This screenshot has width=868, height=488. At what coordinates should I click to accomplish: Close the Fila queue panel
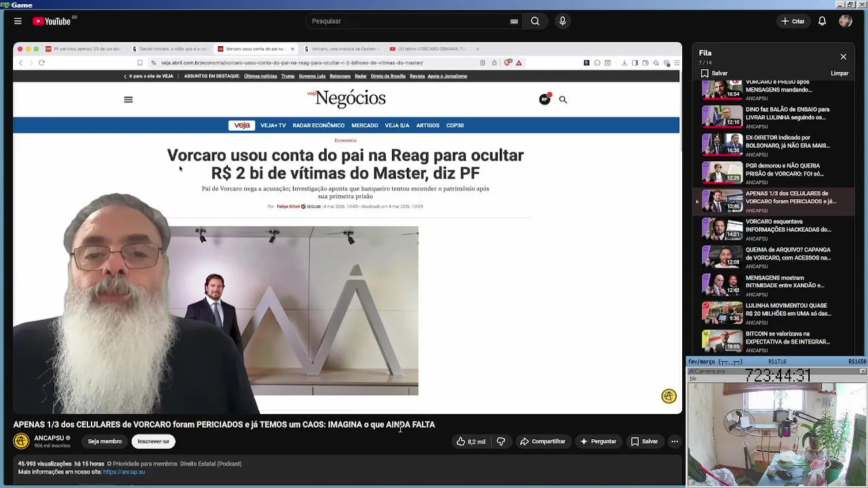point(843,57)
